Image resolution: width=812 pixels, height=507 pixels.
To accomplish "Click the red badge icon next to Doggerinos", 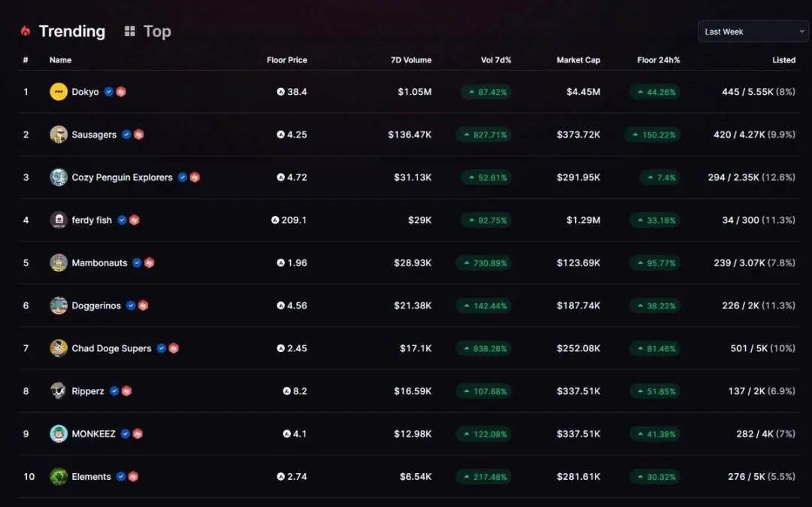I will click(x=143, y=306).
